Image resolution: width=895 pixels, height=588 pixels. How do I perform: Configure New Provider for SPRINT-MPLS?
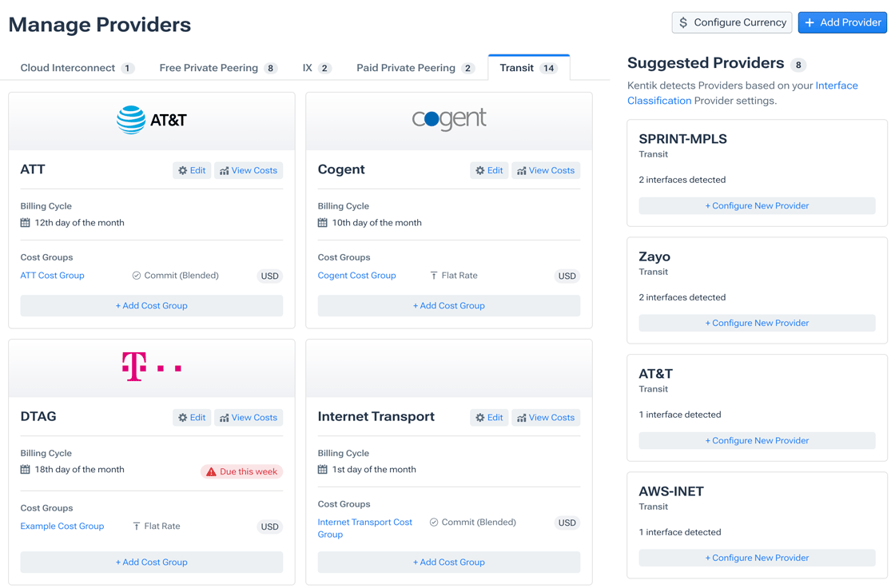click(757, 205)
